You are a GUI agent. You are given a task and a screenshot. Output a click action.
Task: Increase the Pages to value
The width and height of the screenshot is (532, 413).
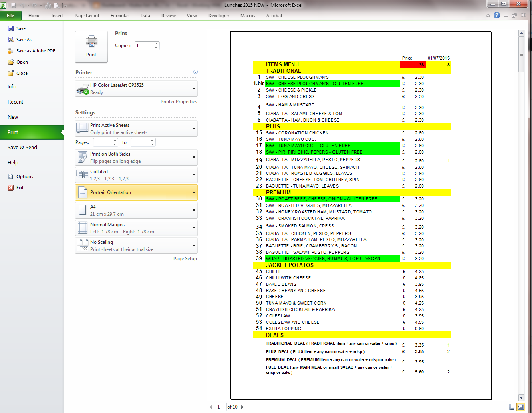click(153, 140)
